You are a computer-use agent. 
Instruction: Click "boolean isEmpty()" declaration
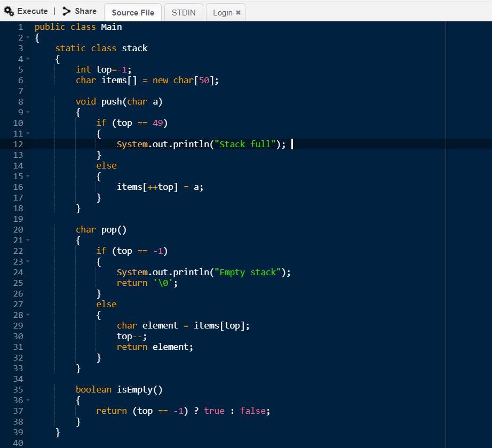[119, 389]
